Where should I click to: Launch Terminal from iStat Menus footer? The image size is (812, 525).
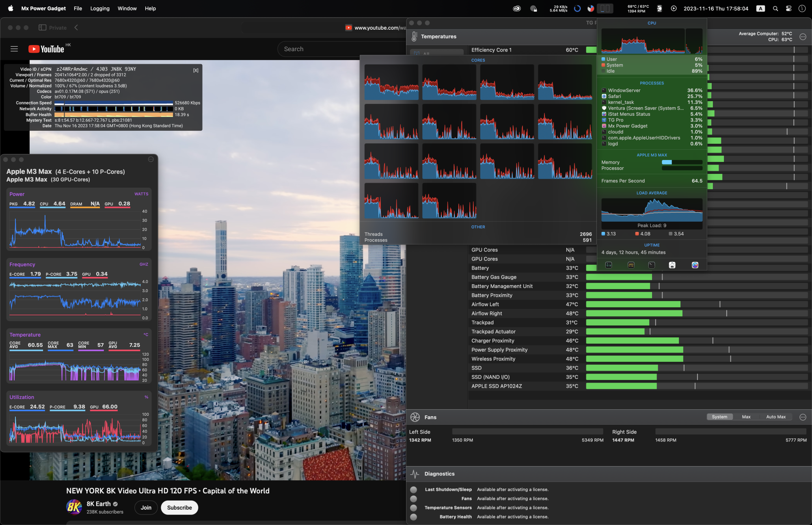point(652,265)
